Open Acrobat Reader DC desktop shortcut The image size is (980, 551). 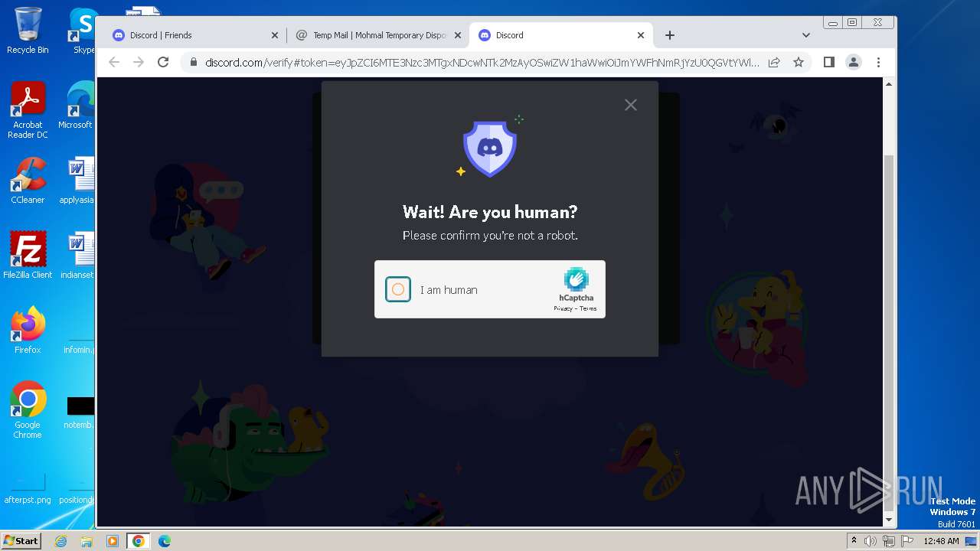point(28,110)
